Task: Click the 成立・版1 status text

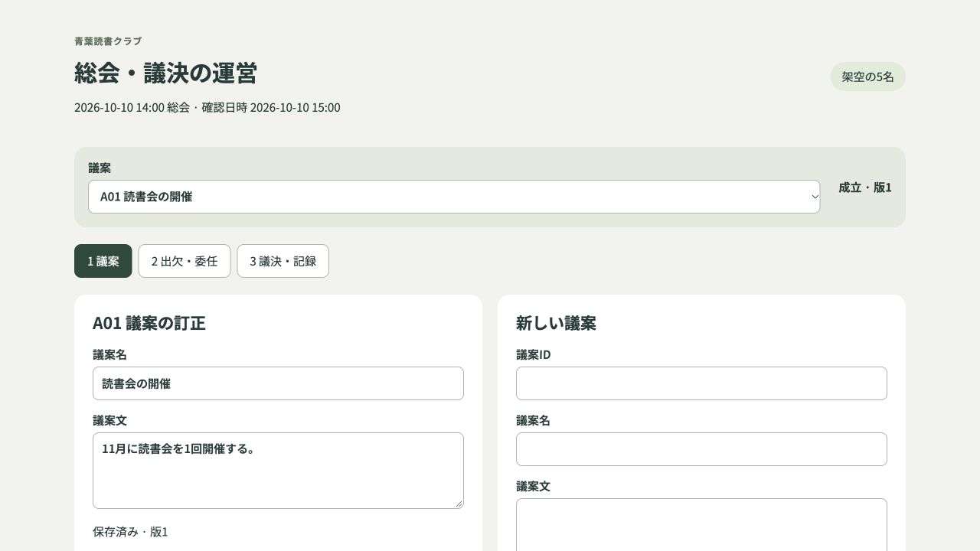Action: coord(865,187)
